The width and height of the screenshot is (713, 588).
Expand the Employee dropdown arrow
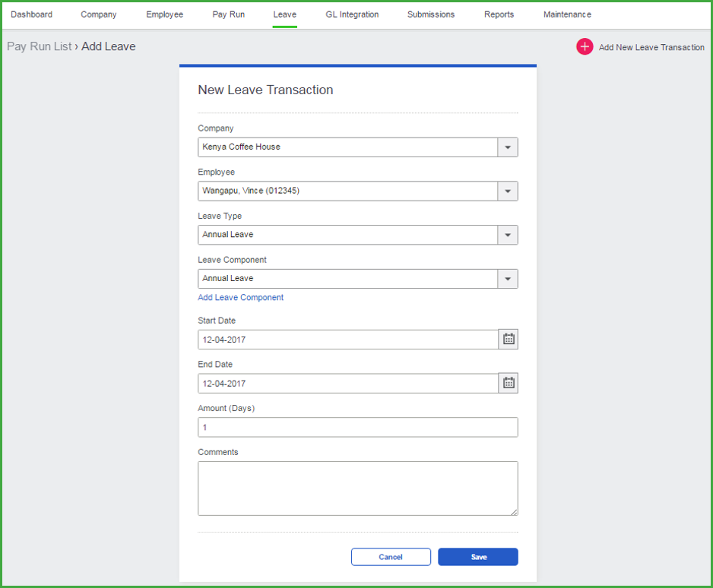[x=508, y=191]
